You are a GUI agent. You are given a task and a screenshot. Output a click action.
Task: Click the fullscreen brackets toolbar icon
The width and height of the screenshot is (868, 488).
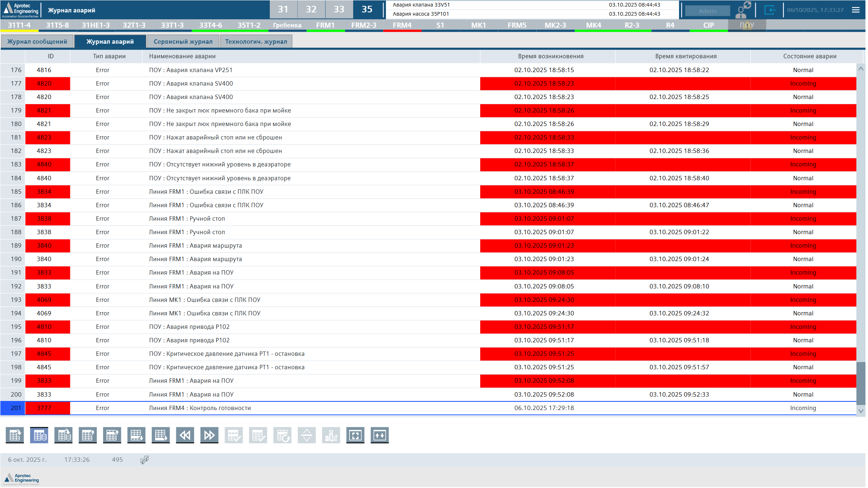[x=355, y=435]
